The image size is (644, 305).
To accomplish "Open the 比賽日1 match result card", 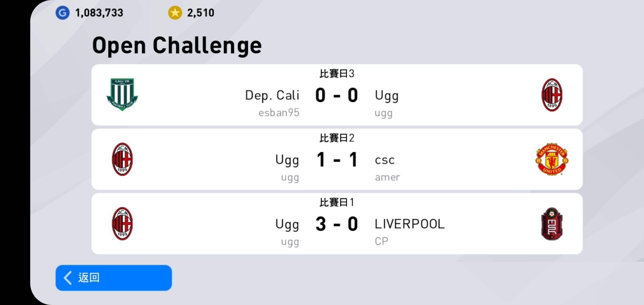I will point(337,224).
